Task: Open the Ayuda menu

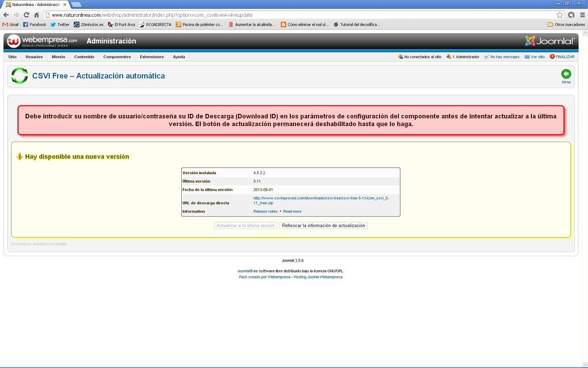Action: coord(179,57)
